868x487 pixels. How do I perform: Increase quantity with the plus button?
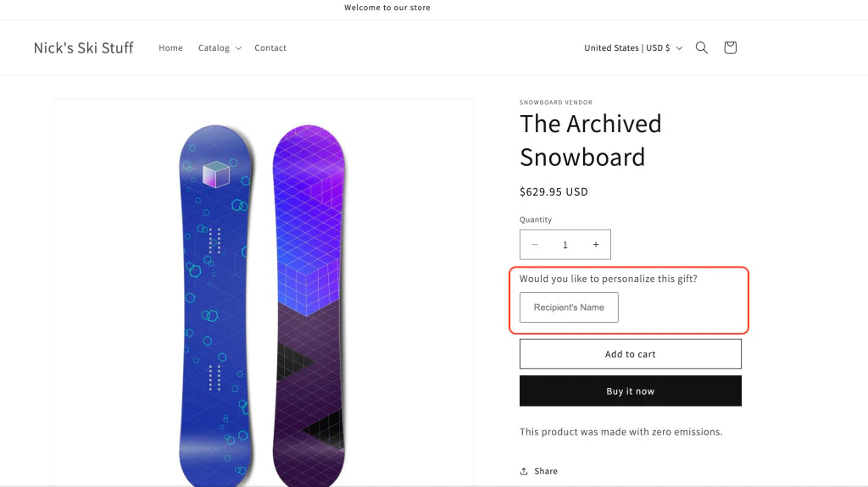(x=596, y=245)
